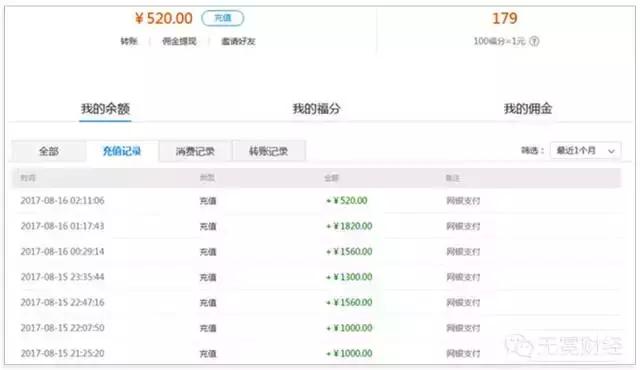Screen dimensions: 640x370
Task: Click the timestamp 2017-08-16 01:17:43
Action: (x=62, y=226)
